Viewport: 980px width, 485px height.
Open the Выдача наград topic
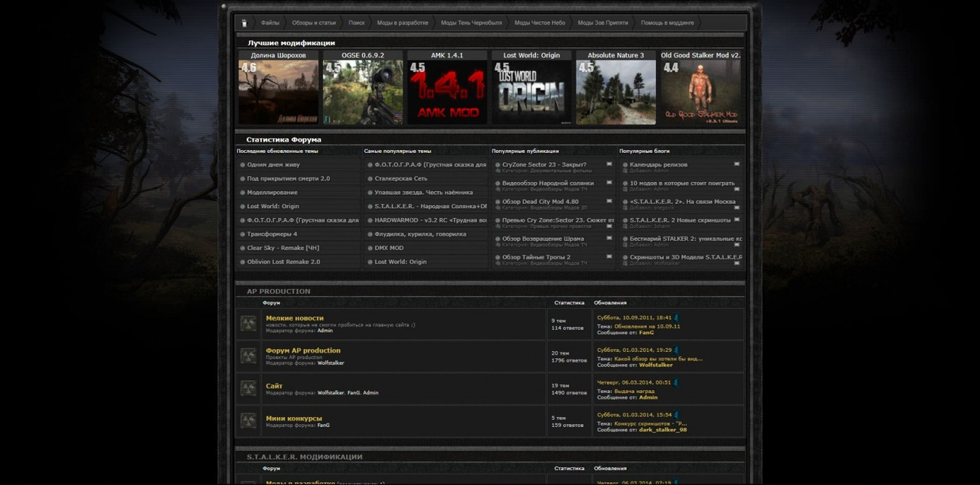pos(635,391)
